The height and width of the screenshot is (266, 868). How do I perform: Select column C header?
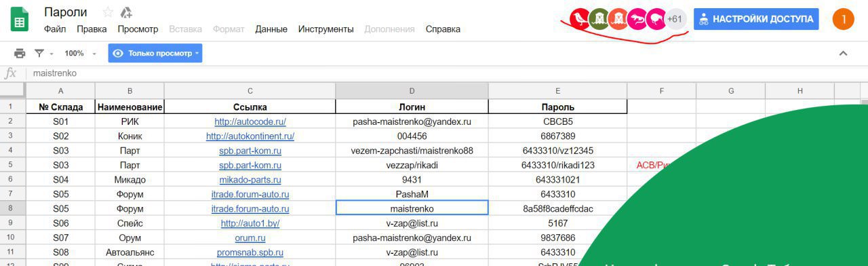tap(250, 91)
